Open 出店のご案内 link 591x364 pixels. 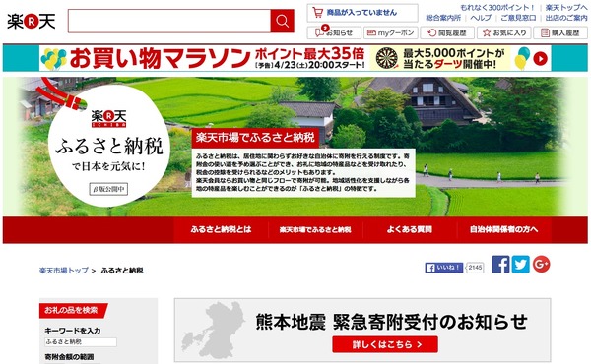point(566,18)
